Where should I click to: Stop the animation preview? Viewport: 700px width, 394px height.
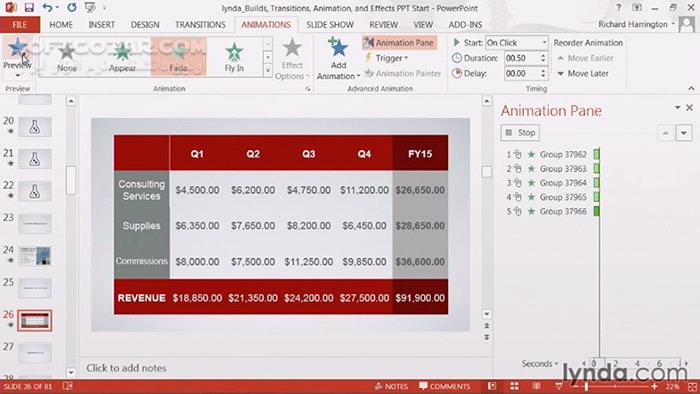[x=521, y=133]
